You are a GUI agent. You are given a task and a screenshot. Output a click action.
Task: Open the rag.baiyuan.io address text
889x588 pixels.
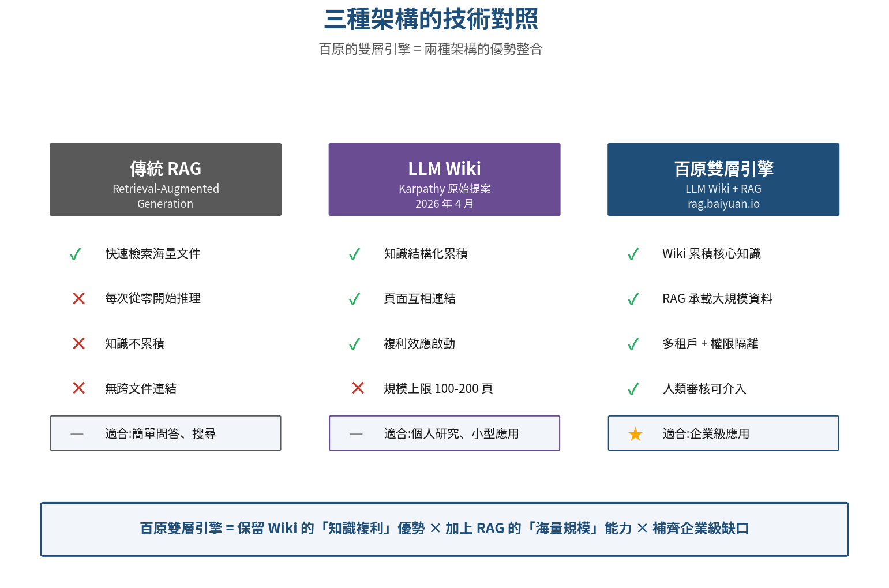coord(723,204)
